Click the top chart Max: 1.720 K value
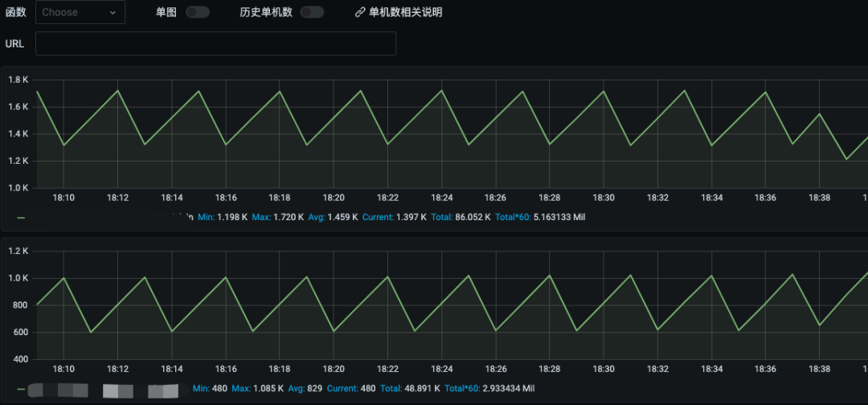This screenshot has height=405, width=868. (278, 218)
